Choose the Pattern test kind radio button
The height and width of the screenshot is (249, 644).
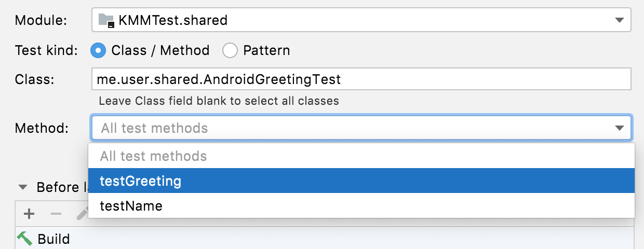pyautogui.click(x=230, y=50)
